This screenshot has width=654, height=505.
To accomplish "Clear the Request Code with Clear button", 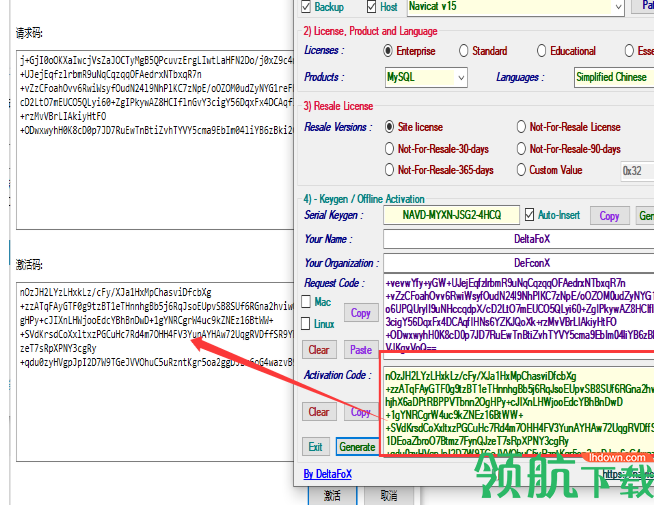I will [x=319, y=349].
